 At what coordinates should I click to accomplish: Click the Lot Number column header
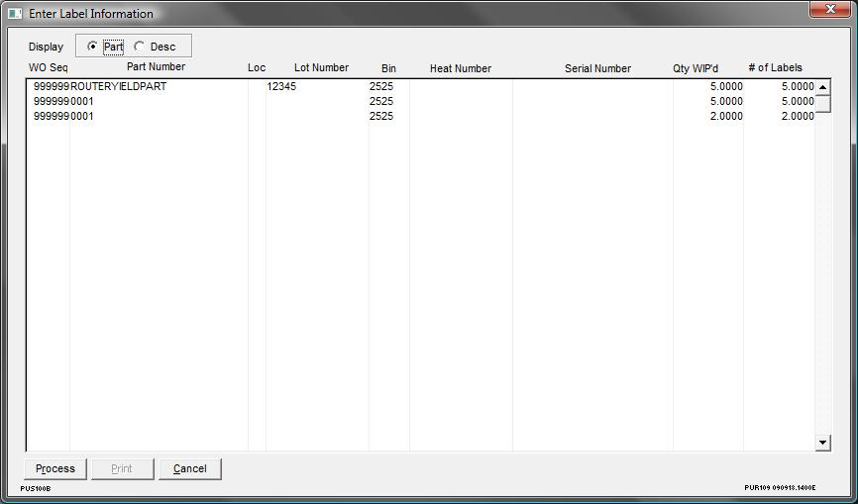point(321,67)
